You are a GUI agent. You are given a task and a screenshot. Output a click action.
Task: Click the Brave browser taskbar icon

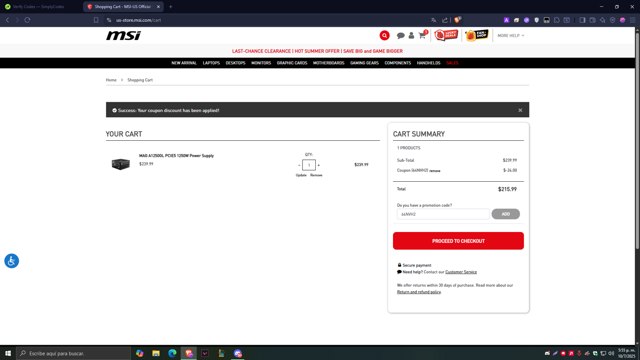189,353
